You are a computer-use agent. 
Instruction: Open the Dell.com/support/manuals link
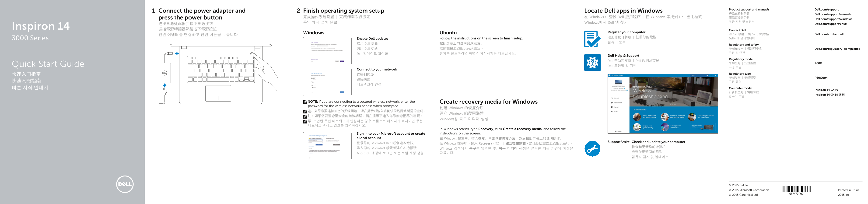coord(833,14)
